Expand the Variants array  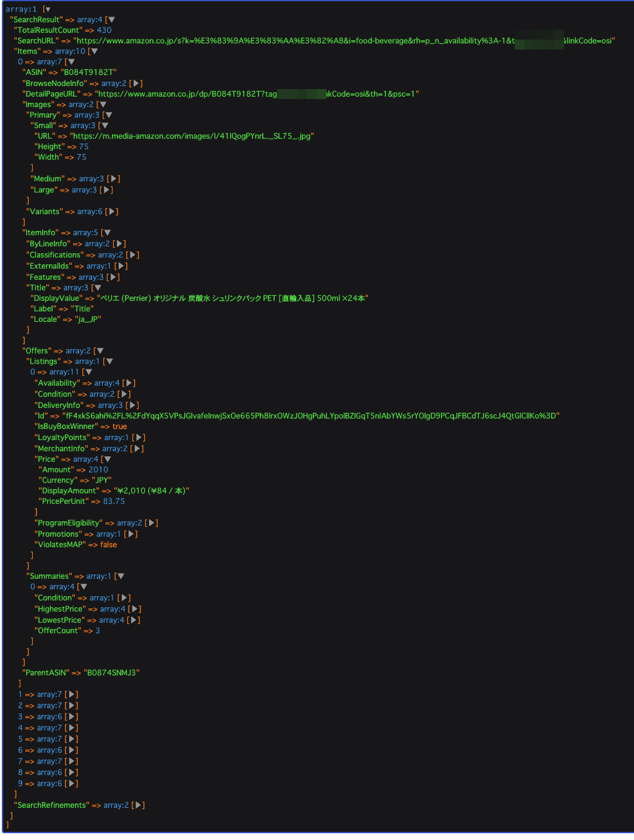tap(112, 212)
